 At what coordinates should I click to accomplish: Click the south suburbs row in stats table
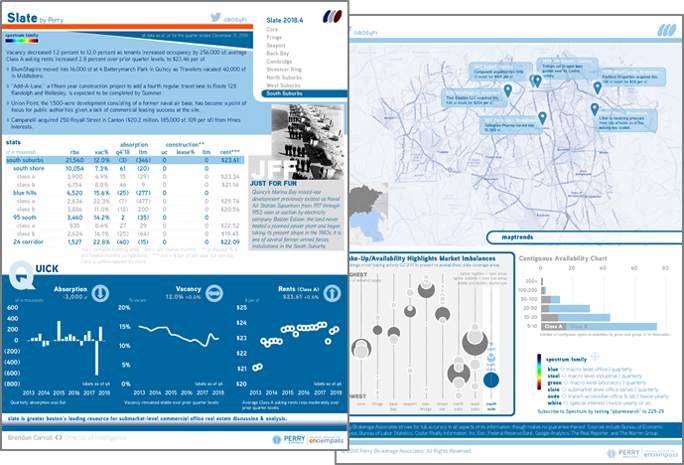tap(125, 160)
